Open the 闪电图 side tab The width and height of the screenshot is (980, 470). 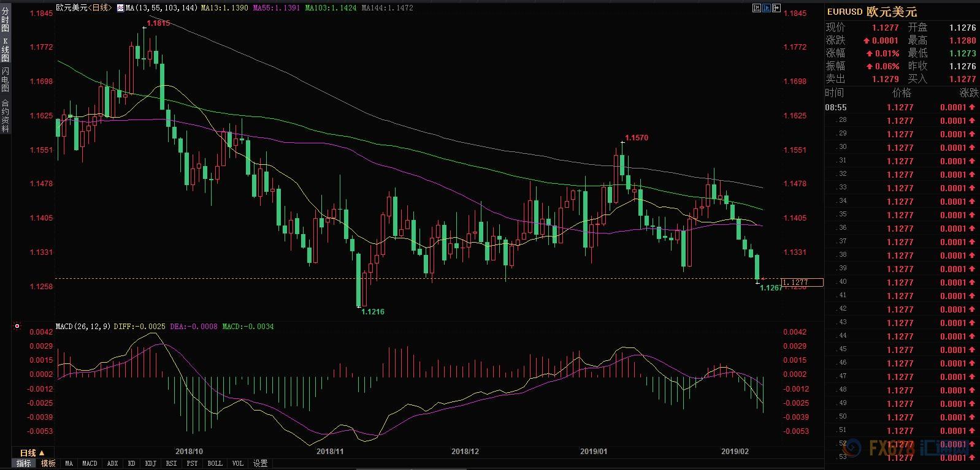tap(5, 80)
